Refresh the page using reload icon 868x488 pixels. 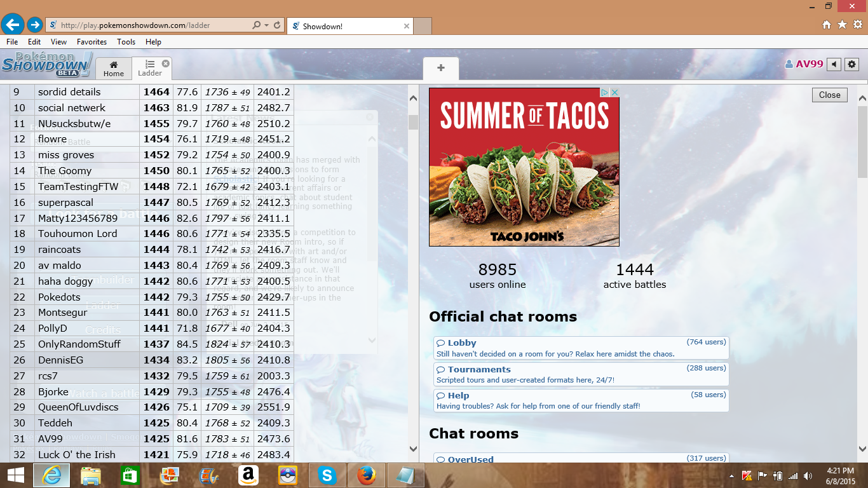[277, 25]
